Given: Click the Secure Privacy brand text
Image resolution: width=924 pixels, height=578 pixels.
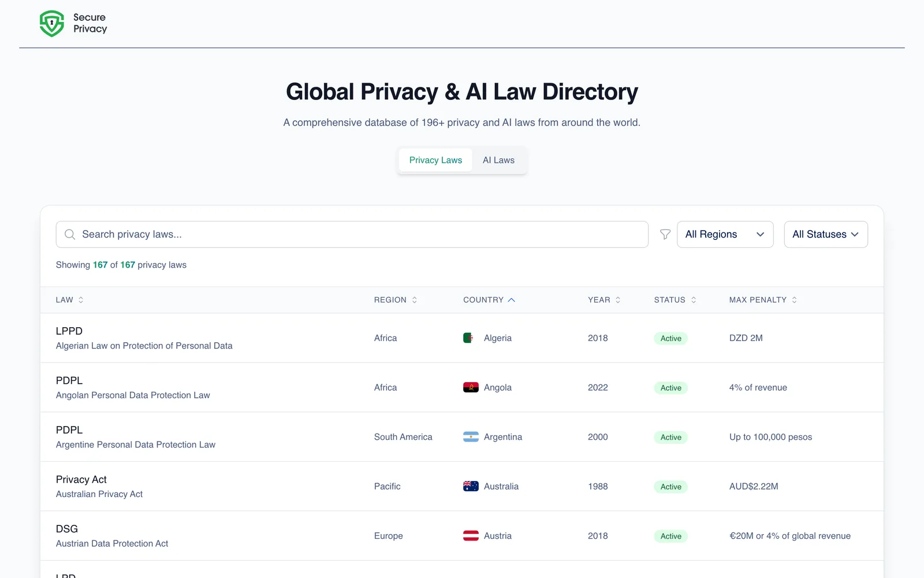Looking at the screenshot, I should click(x=90, y=23).
